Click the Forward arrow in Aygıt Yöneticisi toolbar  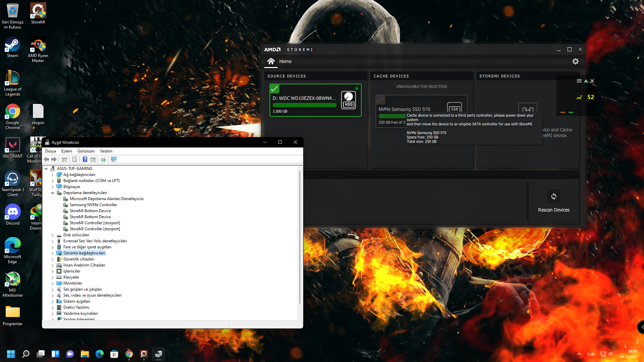pos(54,160)
